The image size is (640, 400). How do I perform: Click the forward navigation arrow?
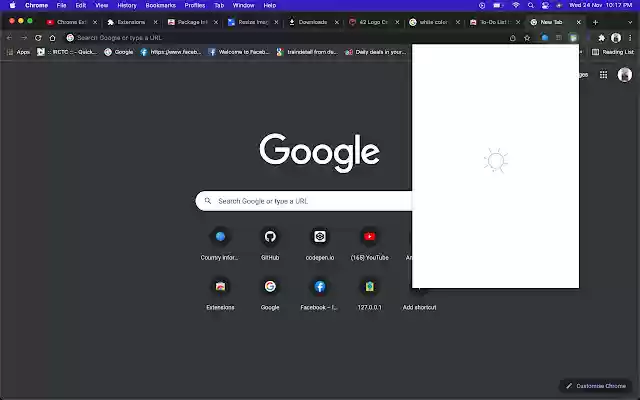(24, 38)
